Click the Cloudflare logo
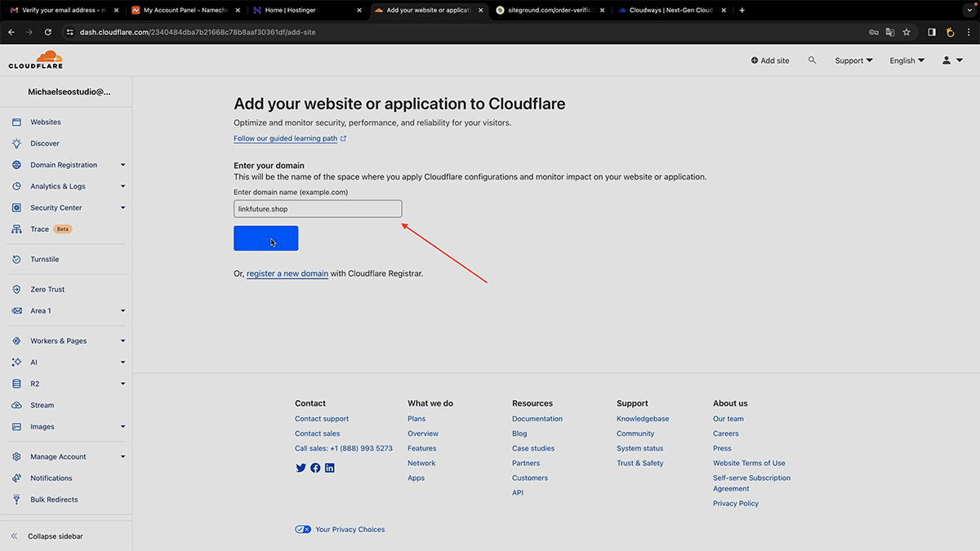980x551 pixels. click(35, 60)
